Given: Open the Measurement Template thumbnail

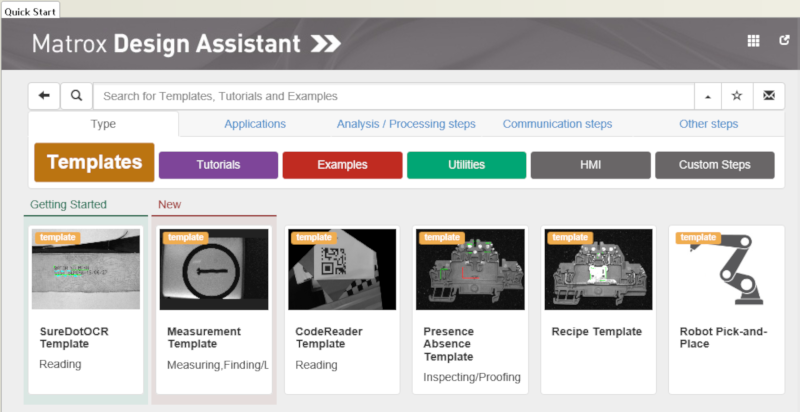Looking at the screenshot, I should [214, 269].
